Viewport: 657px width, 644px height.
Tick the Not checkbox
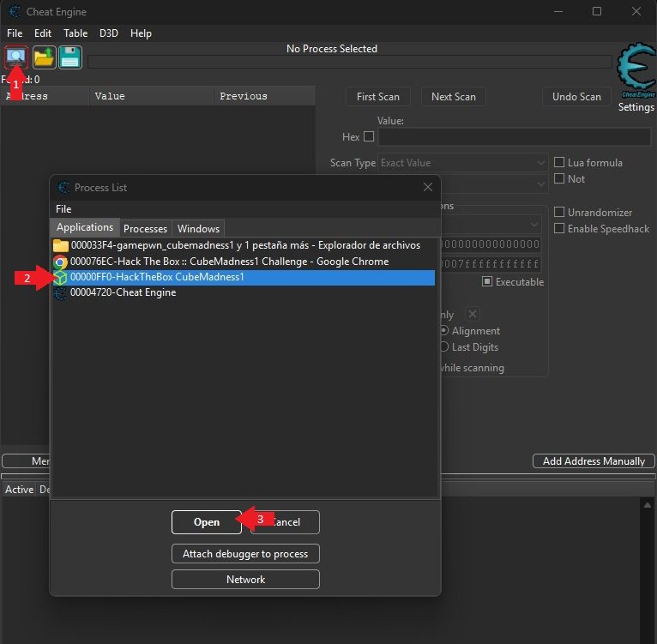(x=559, y=178)
